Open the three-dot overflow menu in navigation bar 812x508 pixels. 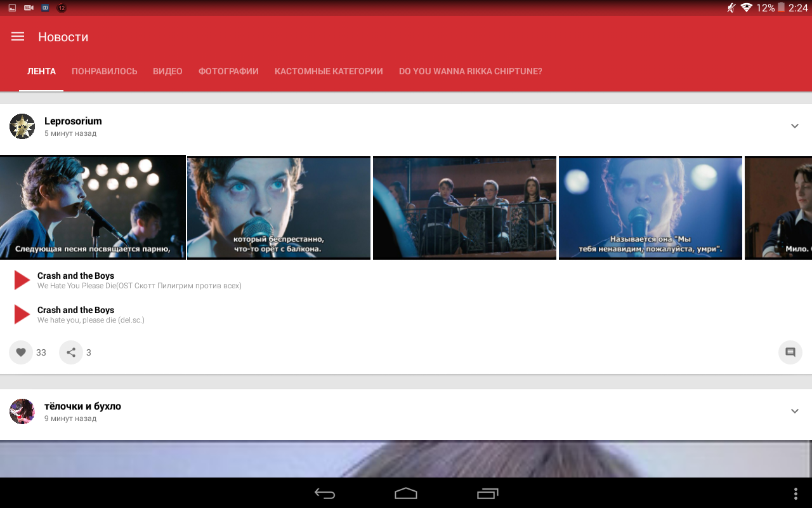pos(796,493)
